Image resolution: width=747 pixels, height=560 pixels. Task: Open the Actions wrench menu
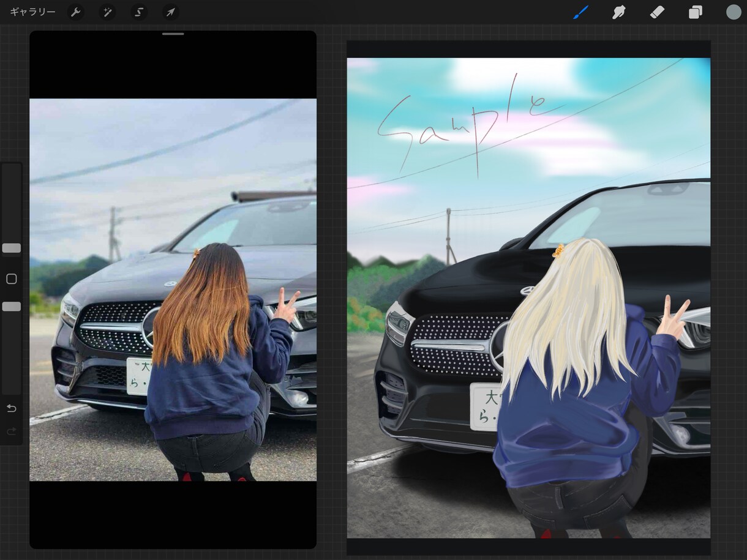pos(75,12)
